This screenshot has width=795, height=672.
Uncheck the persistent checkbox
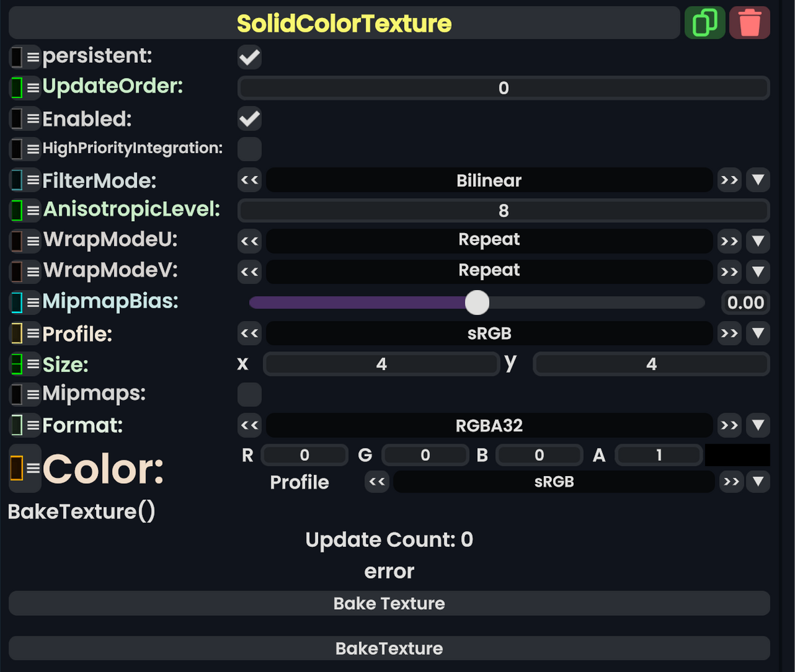tap(249, 57)
